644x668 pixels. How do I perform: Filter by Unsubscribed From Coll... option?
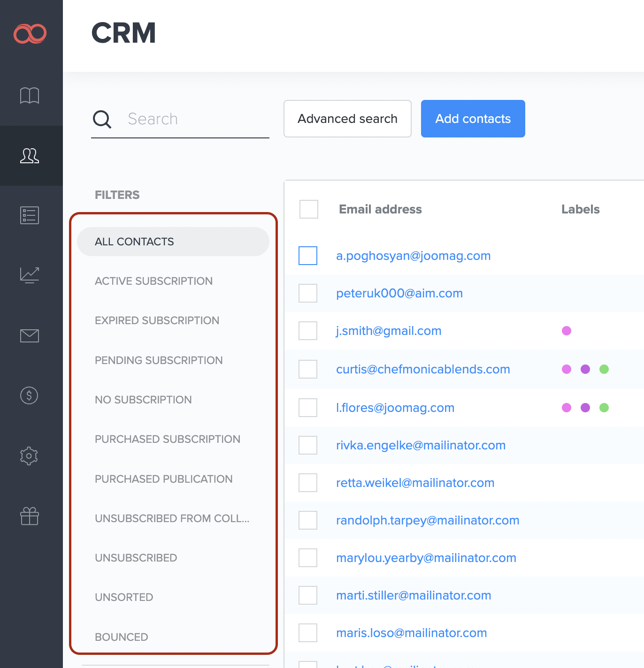(x=172, y=518)
